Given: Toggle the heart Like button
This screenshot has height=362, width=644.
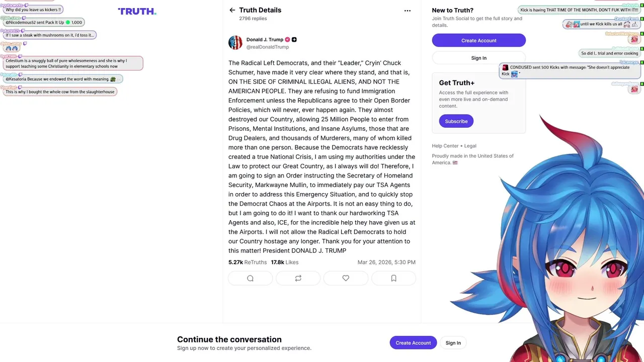Looking at the screenshot, I should 346,278.
